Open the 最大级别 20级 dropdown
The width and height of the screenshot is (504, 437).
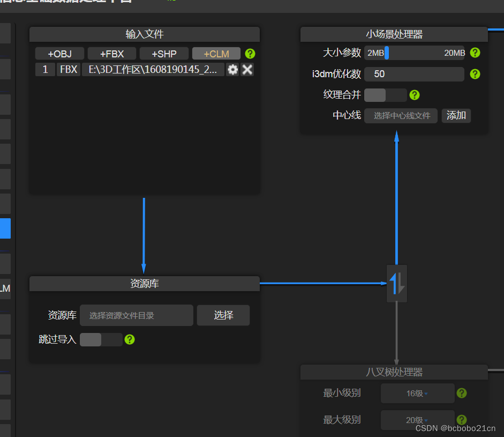coord(417,420)
